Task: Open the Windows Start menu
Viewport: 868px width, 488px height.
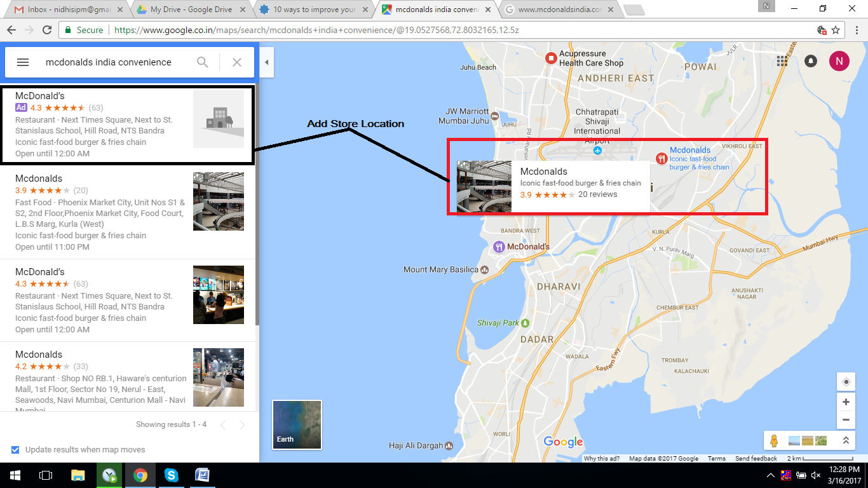Action: tap(15, 475)
